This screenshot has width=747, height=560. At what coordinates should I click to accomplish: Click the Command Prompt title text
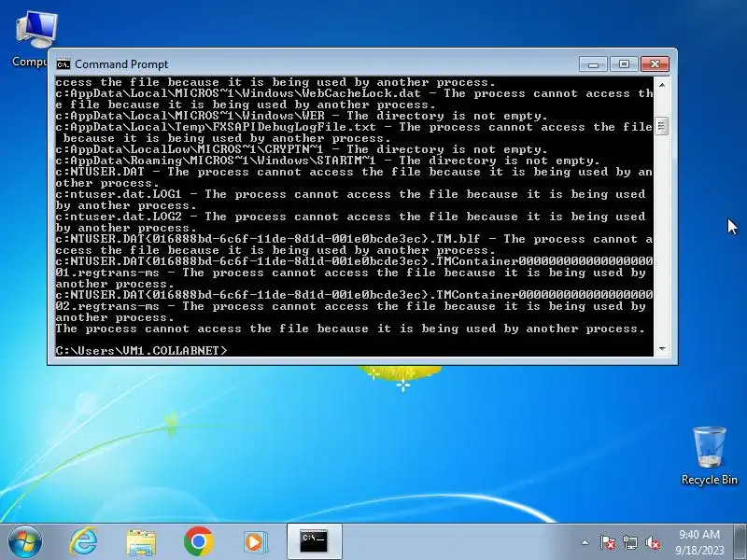tap(121, 64)
